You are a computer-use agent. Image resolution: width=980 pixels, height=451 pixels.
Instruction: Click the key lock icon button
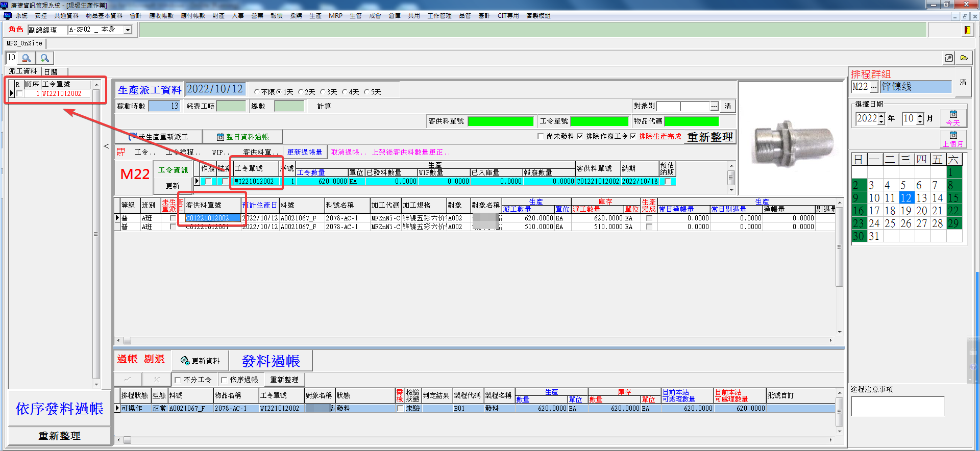coord(948,58)
